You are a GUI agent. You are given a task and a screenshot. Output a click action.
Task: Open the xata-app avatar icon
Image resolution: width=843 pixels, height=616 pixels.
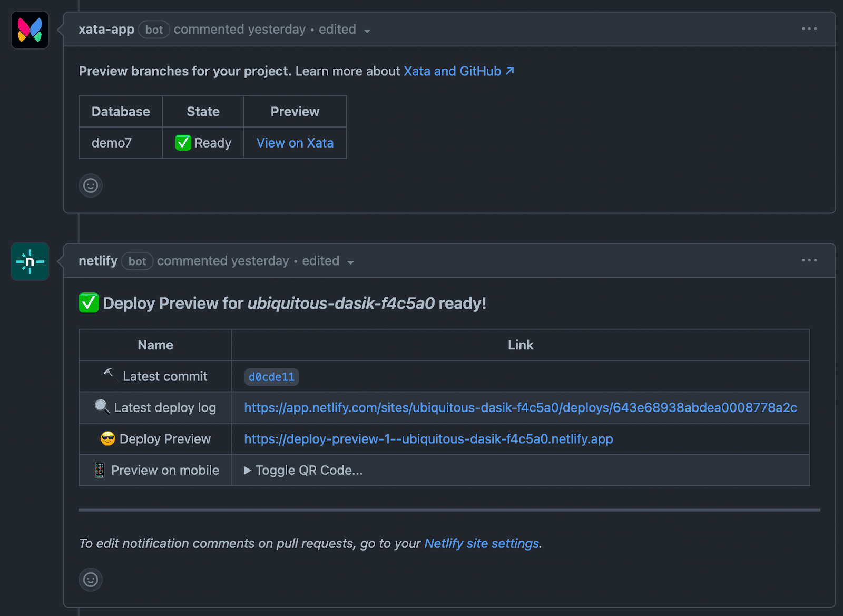(30, 30)
